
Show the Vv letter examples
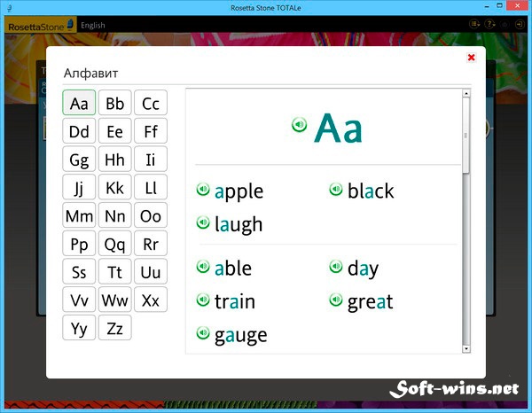pos(79,300)
